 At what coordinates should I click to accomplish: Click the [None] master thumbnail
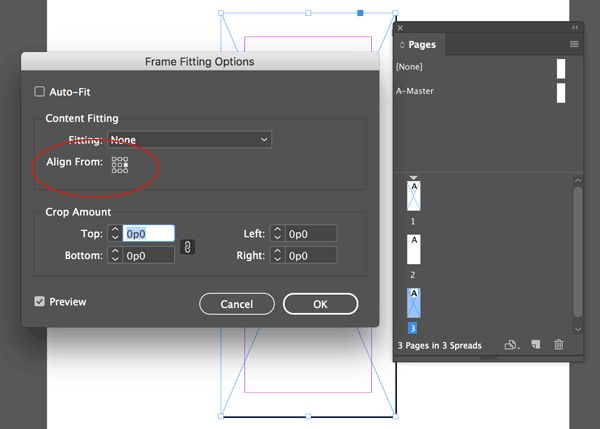561,69
